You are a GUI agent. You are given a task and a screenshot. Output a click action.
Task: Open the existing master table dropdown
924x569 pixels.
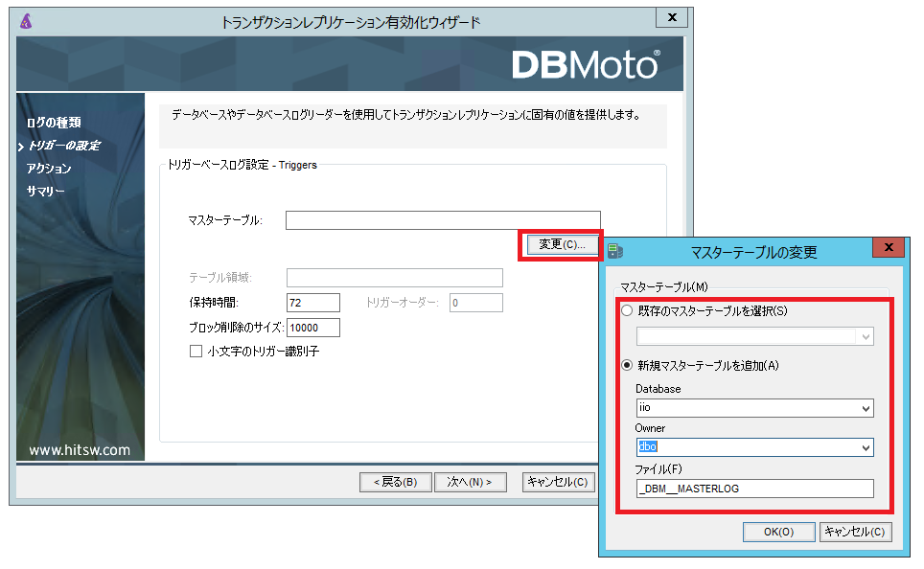866,337
